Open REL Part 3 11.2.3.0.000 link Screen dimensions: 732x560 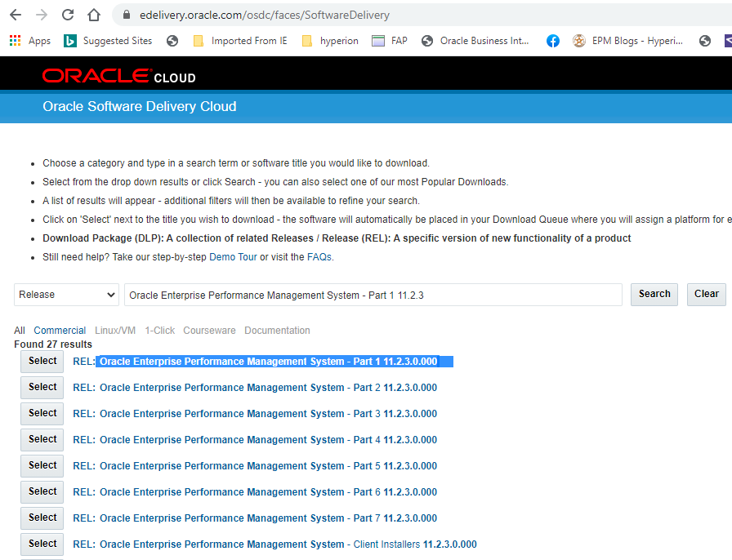coord(255,414)
